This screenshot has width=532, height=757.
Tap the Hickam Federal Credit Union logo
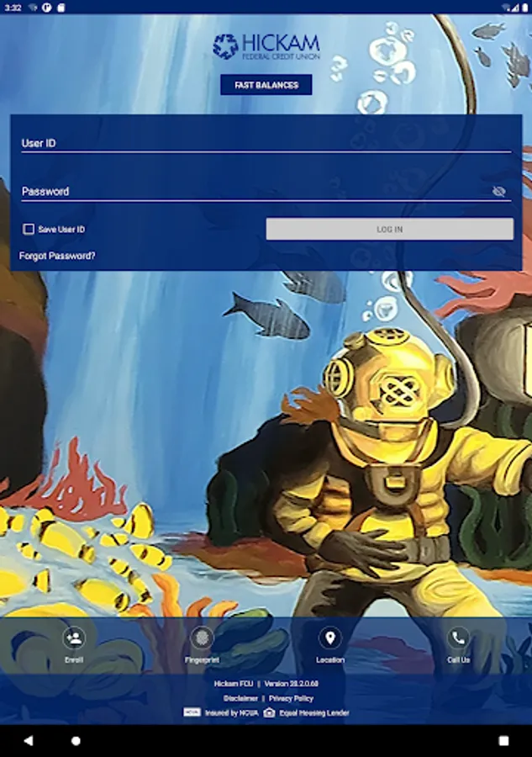tap(266, 46)
